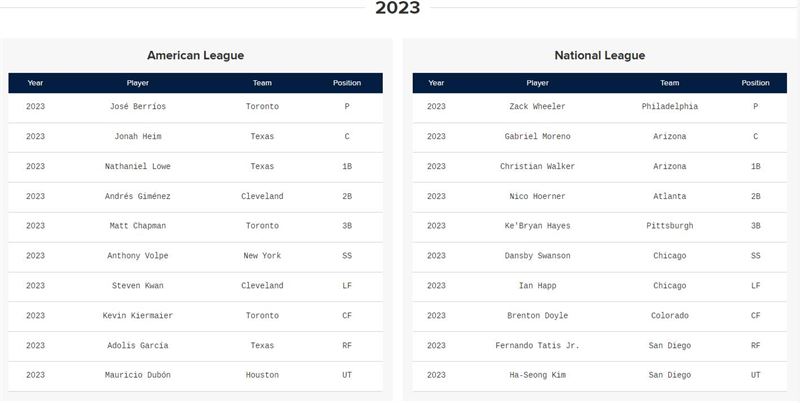Click Fernando Tatis Jr. name
This screenshot has width=800, height=403.
(537, 345)
